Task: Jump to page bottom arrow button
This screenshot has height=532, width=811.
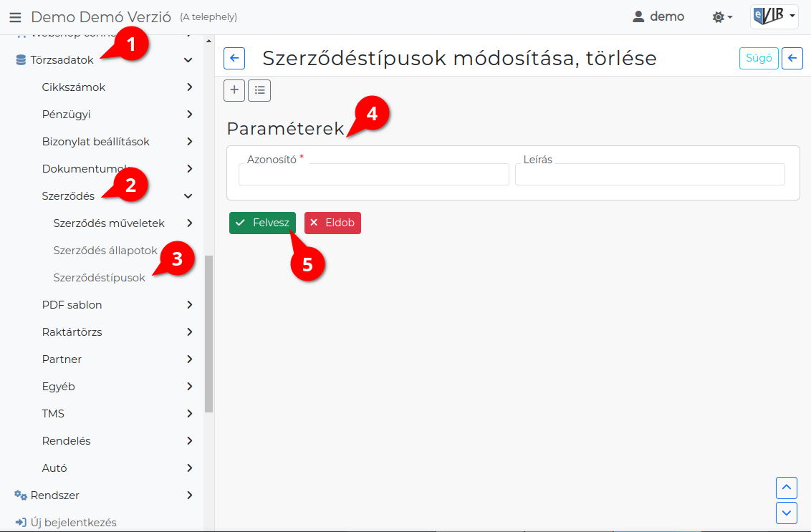Action: (787, 513)
